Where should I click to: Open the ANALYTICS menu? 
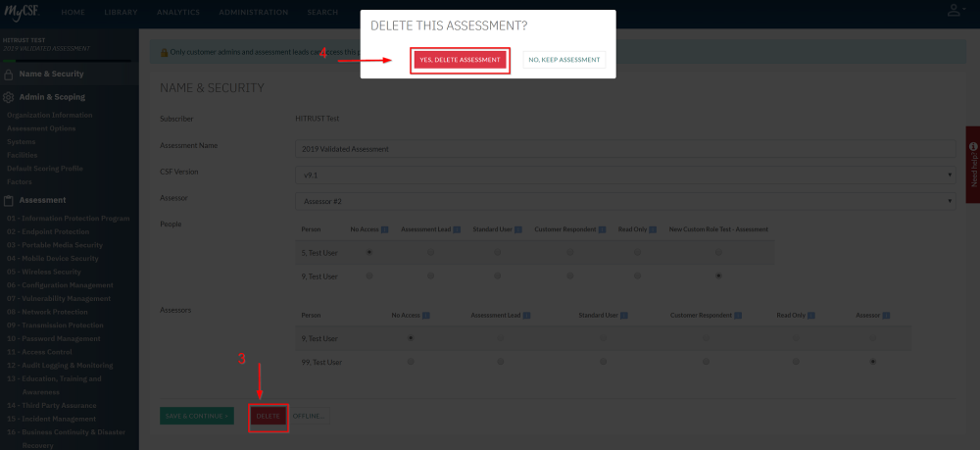click(178, 13)
